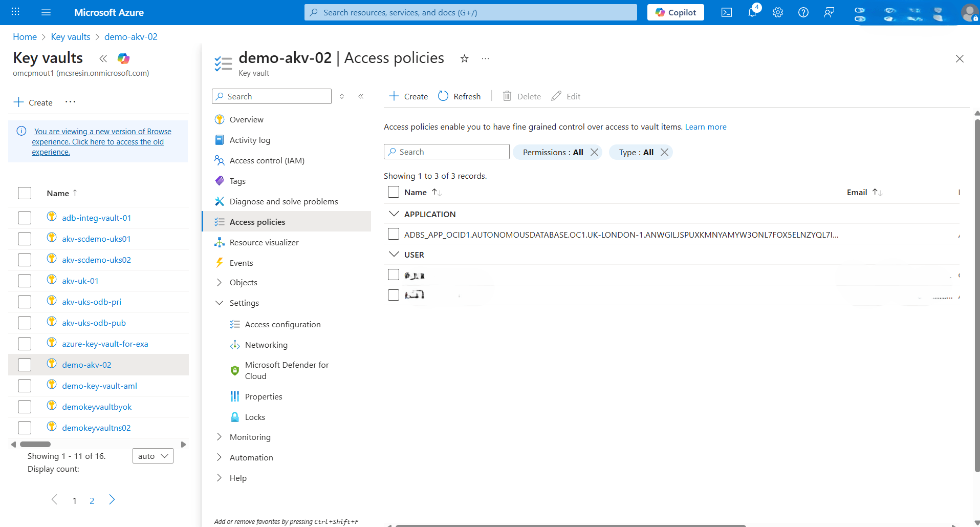This screenshot has width=980, height=527.
Task: Select the Access control (IAM) blade
Action: point(267,160)
